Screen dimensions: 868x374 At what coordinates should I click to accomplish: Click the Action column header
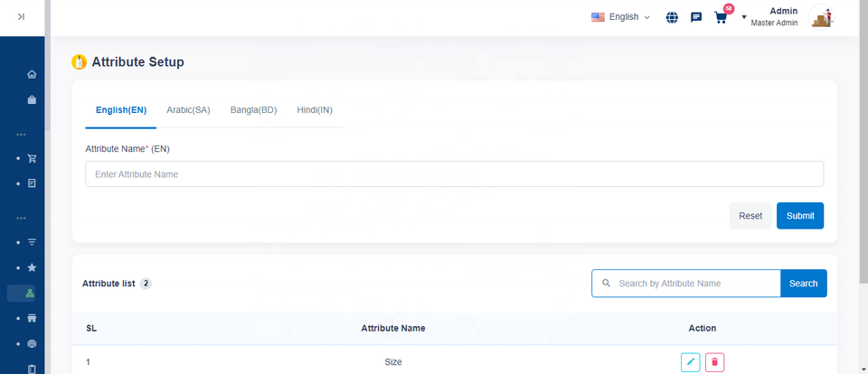click(703, 328)
